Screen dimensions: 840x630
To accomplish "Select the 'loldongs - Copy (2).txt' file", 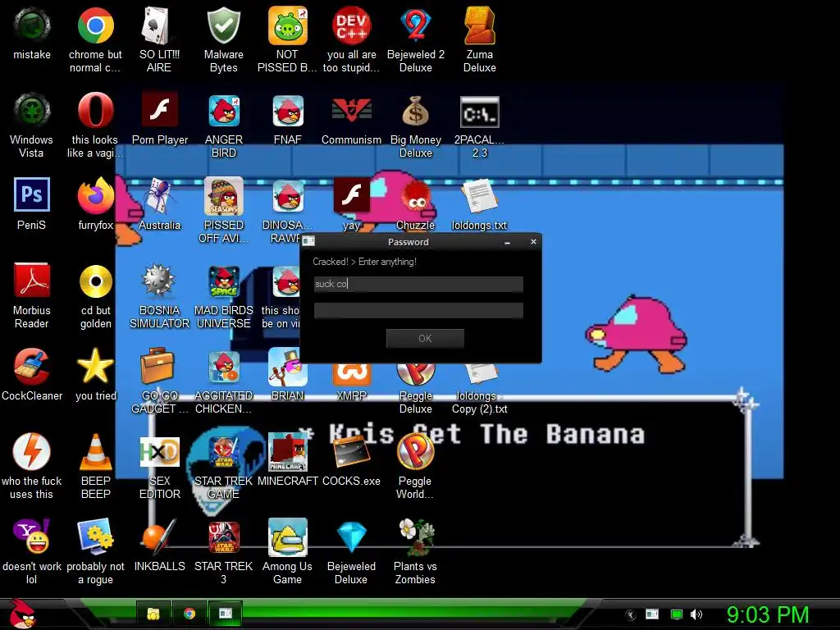I will pyautogui.click(x=479, y=374).
